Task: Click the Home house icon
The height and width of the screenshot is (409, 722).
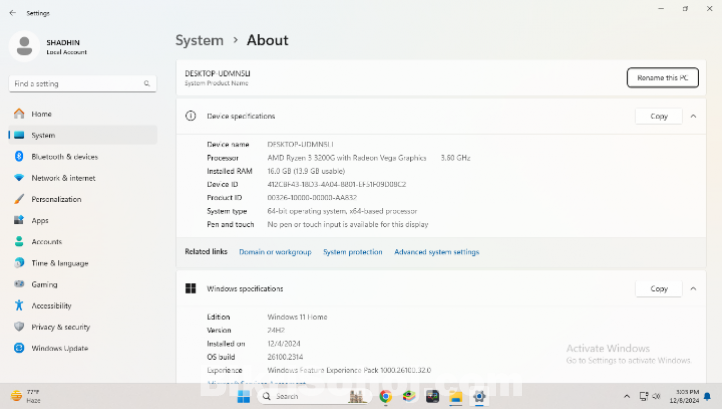Action: 19,113
